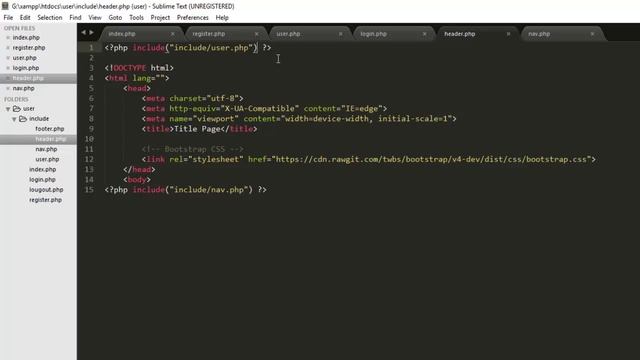The width and height of the screenshot is (640, 360).
Task: Close register.php in Open Files list
Action: click(x=8, y=48)
